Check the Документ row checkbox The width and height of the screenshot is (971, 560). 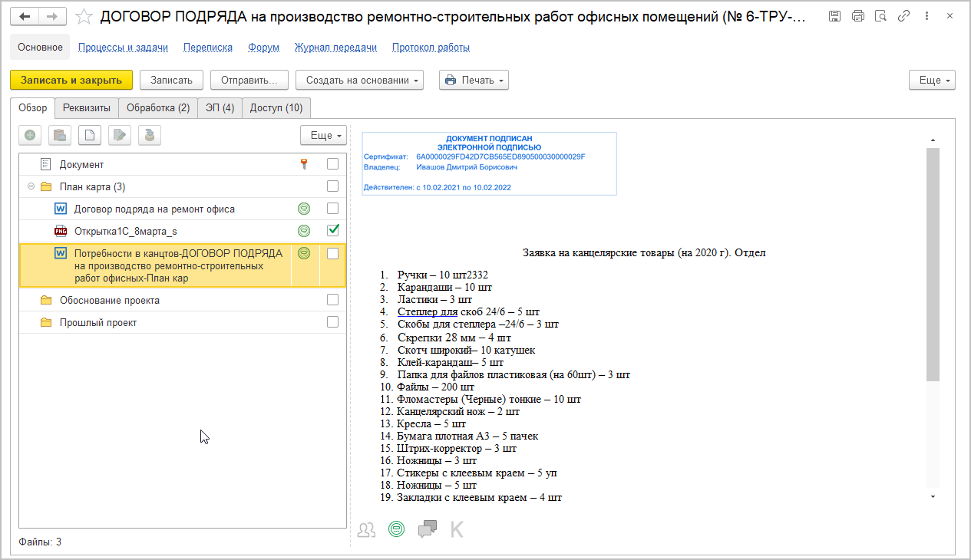(x=332, y=163)
